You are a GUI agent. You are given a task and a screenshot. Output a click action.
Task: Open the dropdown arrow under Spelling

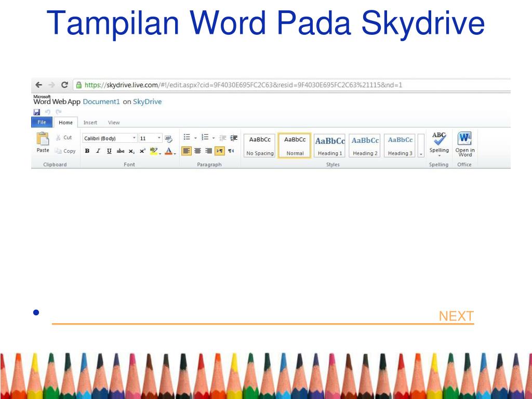(439, 156)
